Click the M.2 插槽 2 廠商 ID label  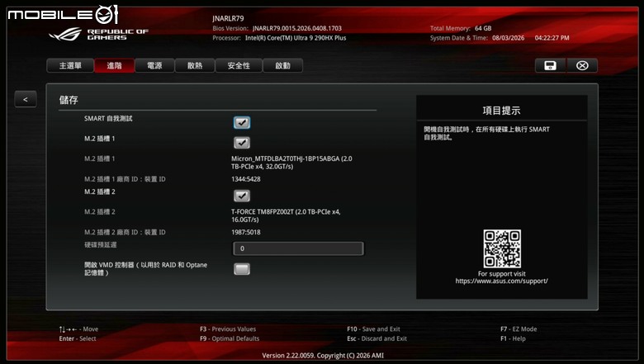point(125,232)
